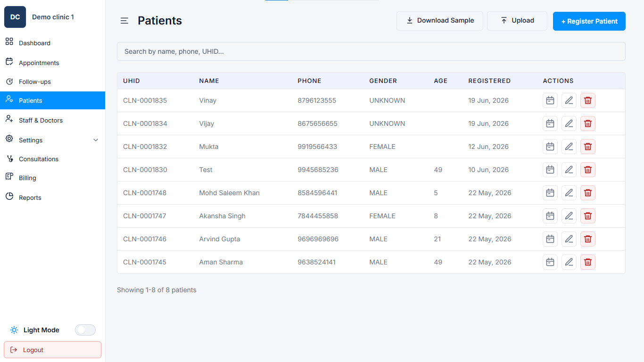Viewport: 644px width, 362px height.
Task: Delete patient Vinay with trash icon
Action: tap(588, 100)
